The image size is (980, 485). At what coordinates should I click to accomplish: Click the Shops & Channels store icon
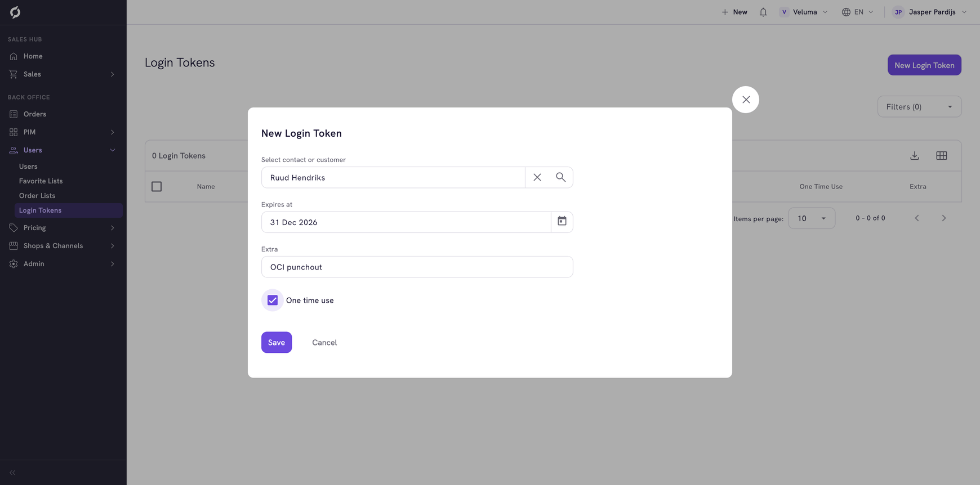[x=14, y=246]
